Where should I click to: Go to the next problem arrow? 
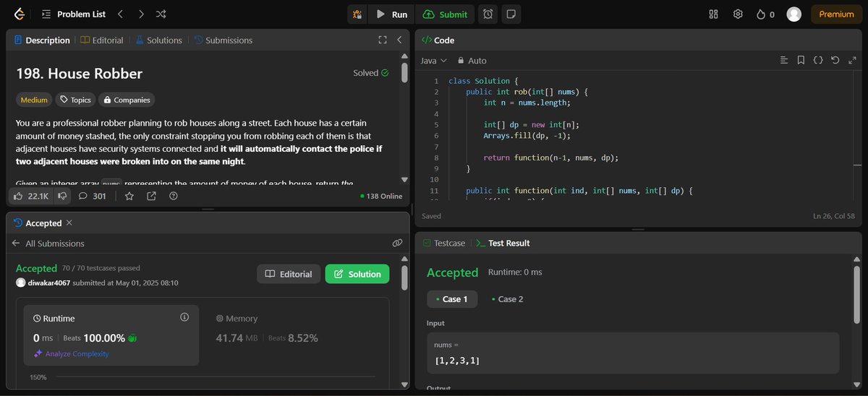click(141, 14)
